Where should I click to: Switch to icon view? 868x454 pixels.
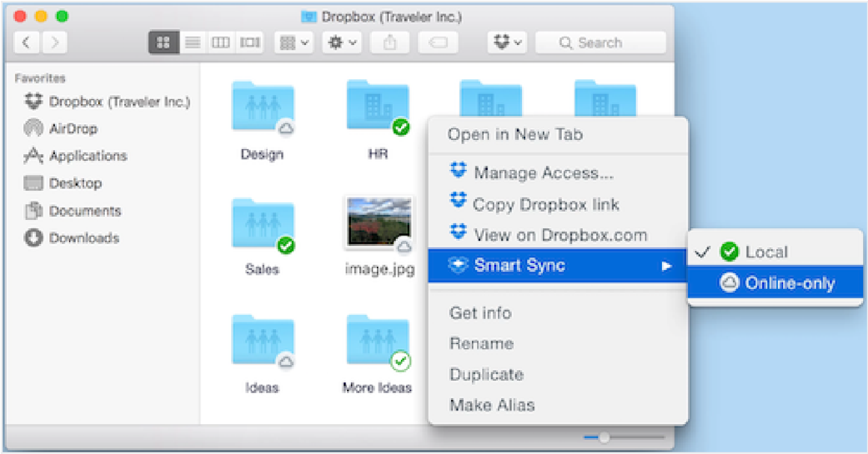pyautogui.click(x=163, y=42)
